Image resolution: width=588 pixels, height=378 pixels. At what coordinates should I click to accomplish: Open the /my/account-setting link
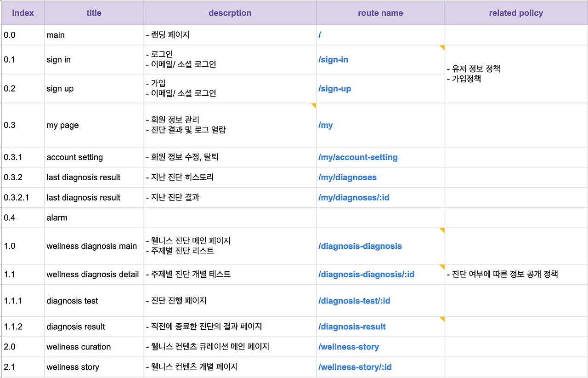358,157
